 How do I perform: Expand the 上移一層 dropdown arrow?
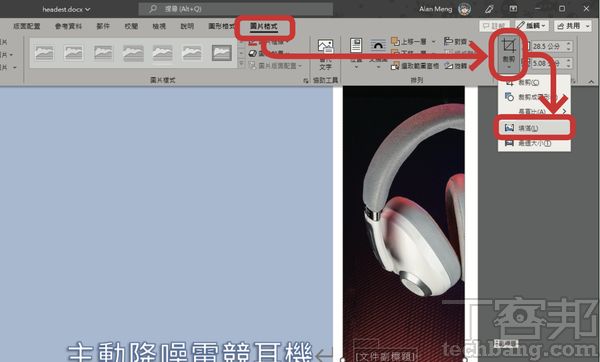434,41
